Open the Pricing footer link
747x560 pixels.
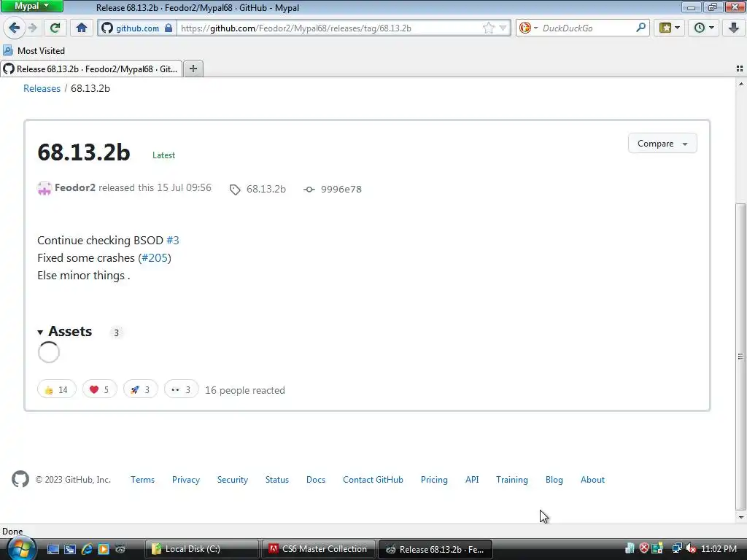pyautogui.click(x=434, y=480)
